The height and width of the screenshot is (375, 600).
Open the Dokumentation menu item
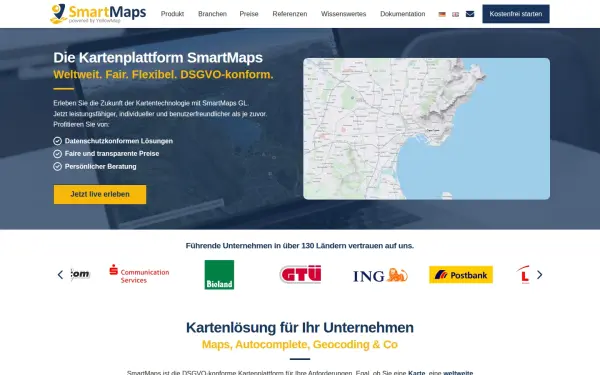click(403, 14)
